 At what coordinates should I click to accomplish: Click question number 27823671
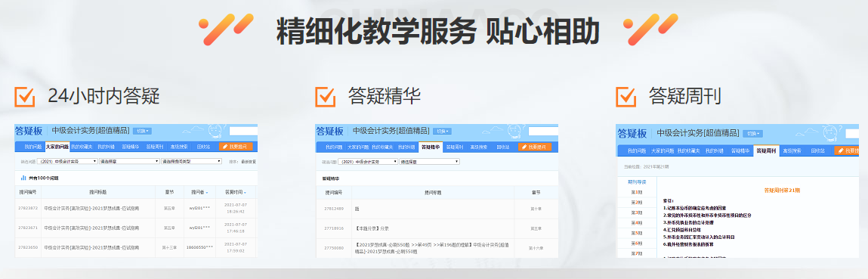coord(28,228)
